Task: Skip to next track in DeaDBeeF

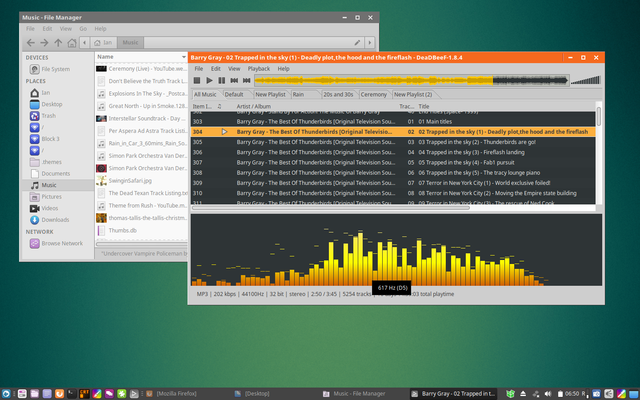Action: tap(247, 80)
